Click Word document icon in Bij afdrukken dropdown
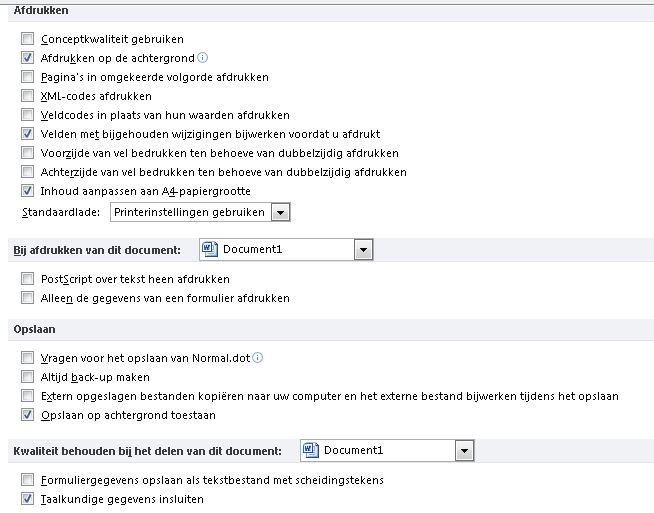654x513 pixels. [x=209, y=249]
